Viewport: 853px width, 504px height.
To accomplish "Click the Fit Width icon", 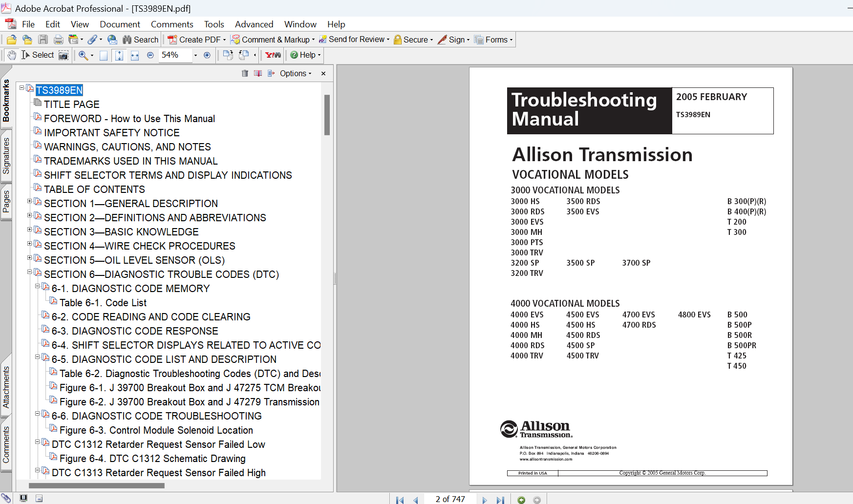I will pos(135,55).
